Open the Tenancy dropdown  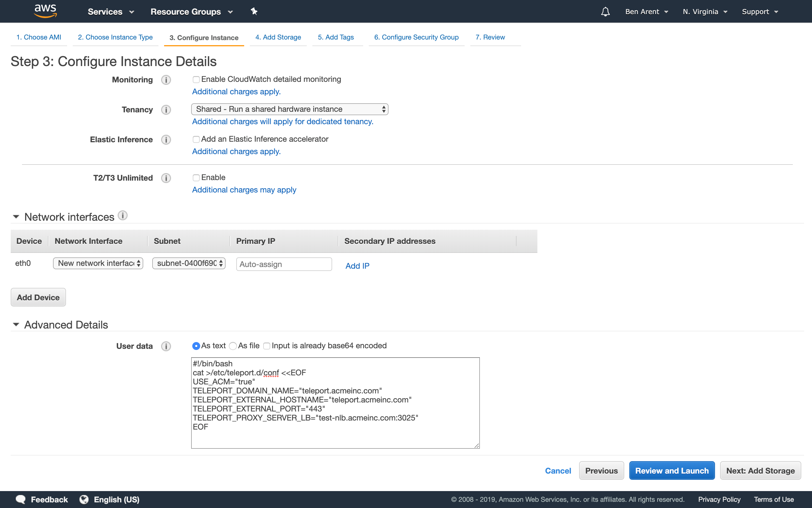pyautogui.click(x=290, y=109)
